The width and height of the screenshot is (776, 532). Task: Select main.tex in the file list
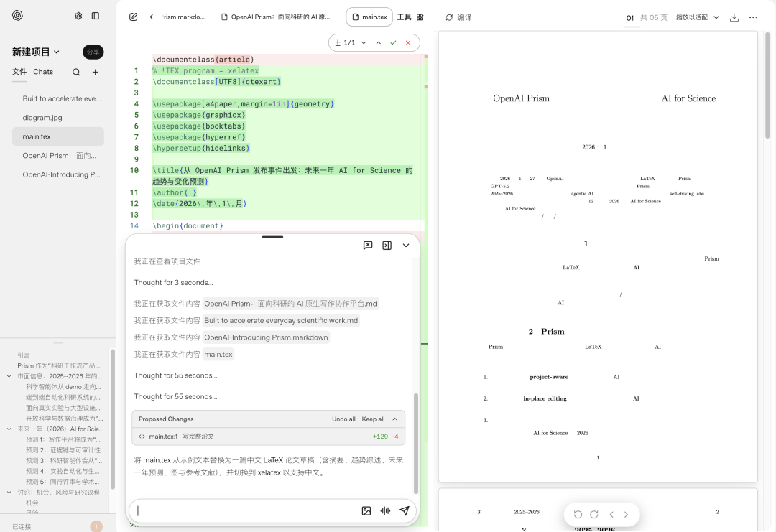pyautogui.click(x=58, y=136)
